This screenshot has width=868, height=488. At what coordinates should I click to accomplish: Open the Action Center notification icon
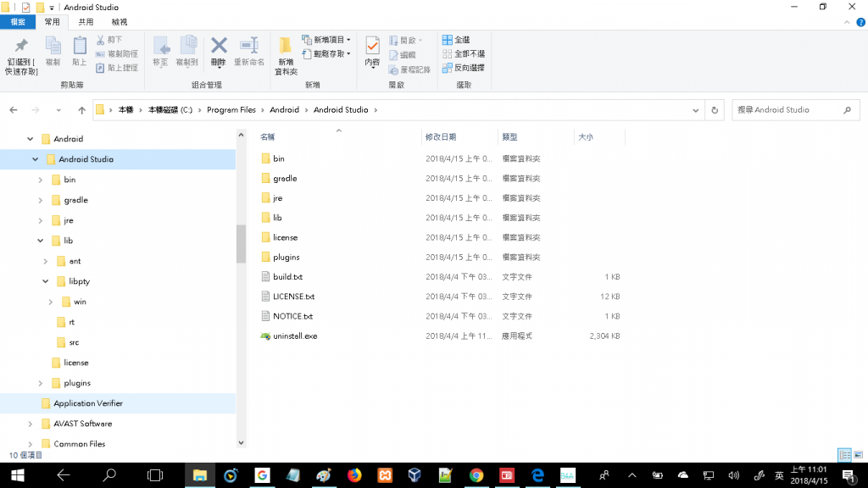click(849, 475)
